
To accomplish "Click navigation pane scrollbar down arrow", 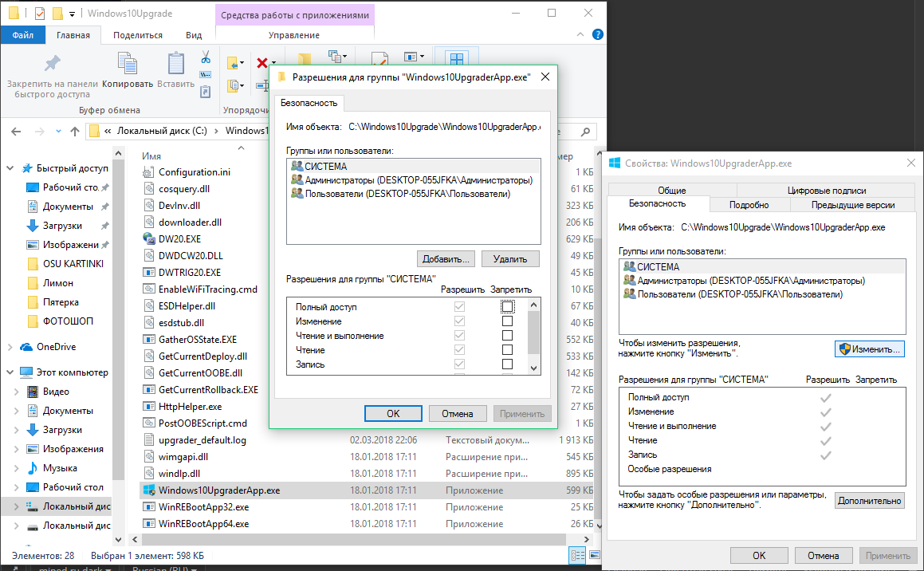I will (118, 539).
